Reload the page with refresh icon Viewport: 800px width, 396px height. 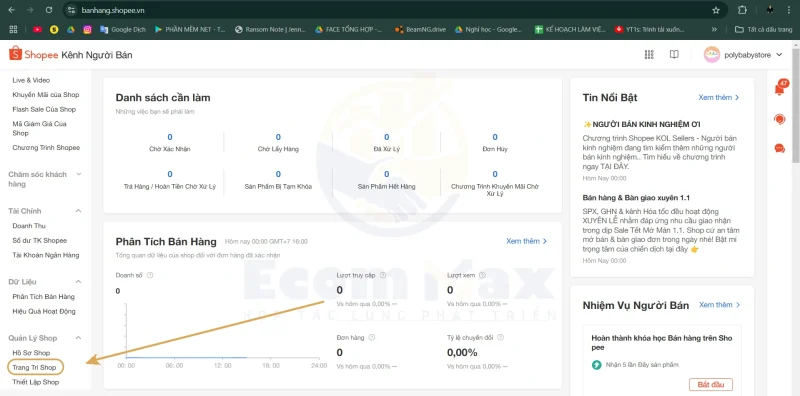49,10
